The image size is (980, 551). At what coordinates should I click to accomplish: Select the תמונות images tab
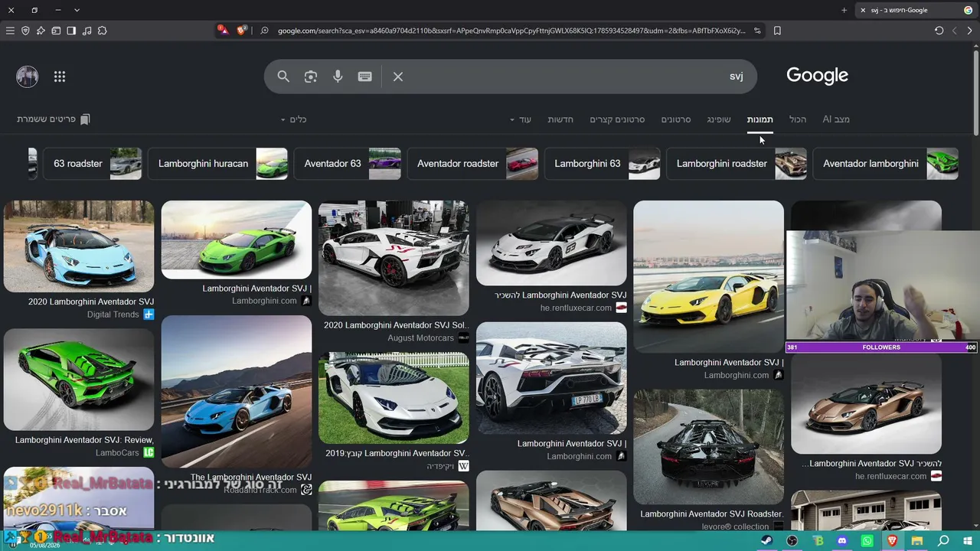click(x=759, y=119)
